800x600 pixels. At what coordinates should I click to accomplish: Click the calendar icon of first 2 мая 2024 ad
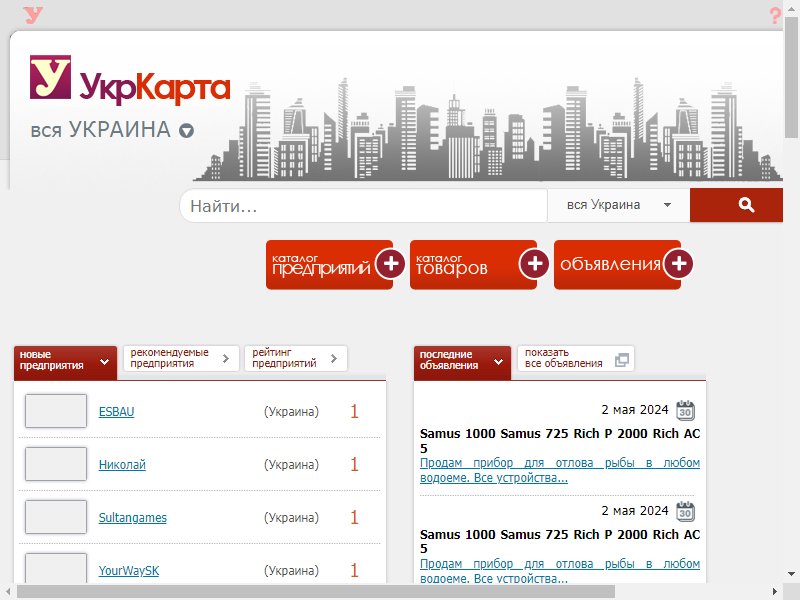click(x=685, y=410)
